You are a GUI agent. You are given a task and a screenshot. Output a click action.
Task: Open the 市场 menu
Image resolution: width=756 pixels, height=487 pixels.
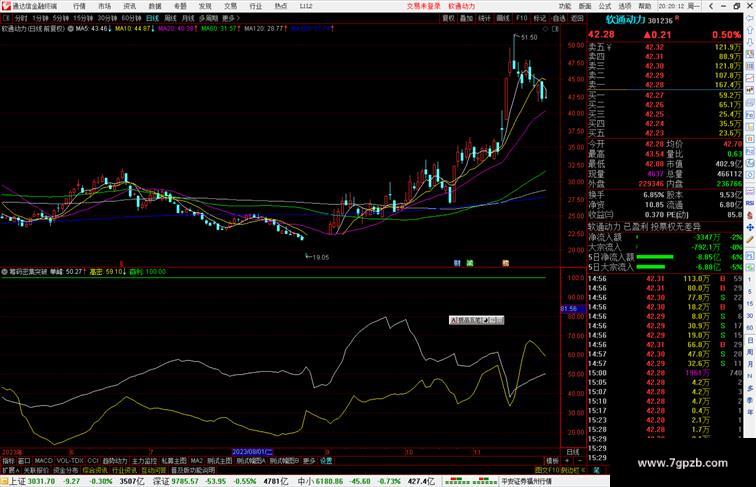(105, 6)
